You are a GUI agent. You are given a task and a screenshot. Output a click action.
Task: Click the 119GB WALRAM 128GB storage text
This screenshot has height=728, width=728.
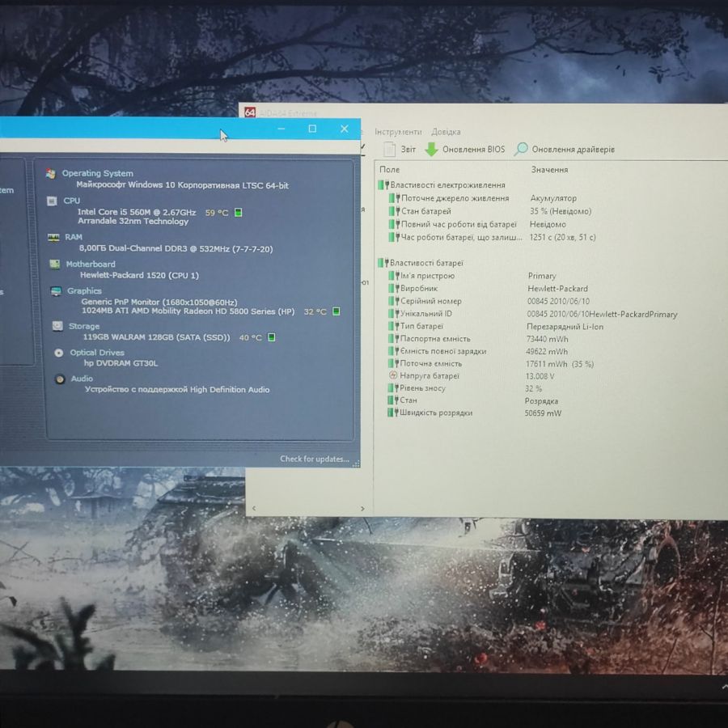click(x=156, y=337)
